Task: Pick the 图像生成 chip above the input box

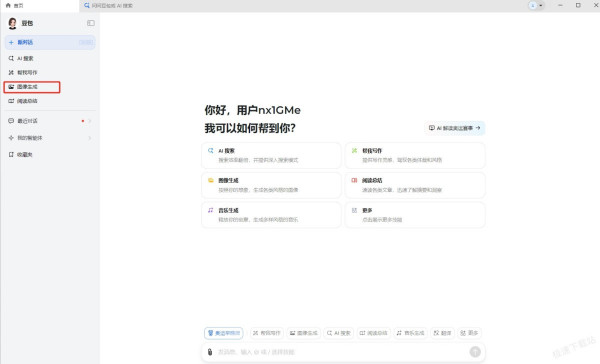Action: click(x=303, y=333)
